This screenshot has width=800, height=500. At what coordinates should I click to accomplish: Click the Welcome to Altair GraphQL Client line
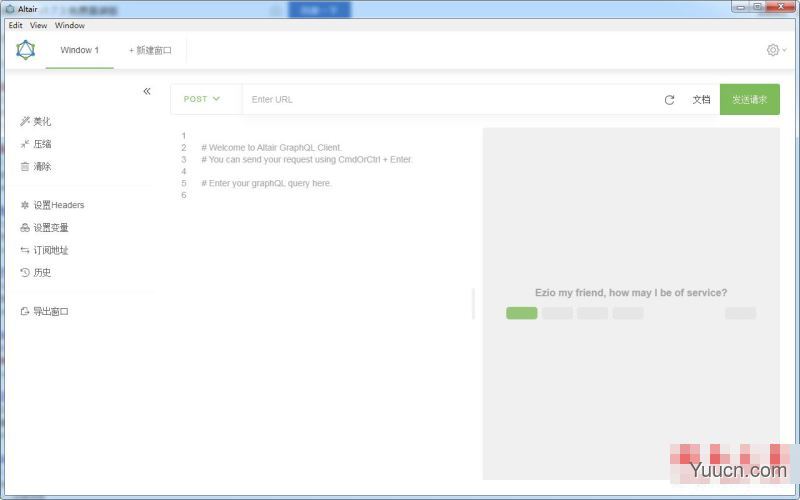point(271,147)
